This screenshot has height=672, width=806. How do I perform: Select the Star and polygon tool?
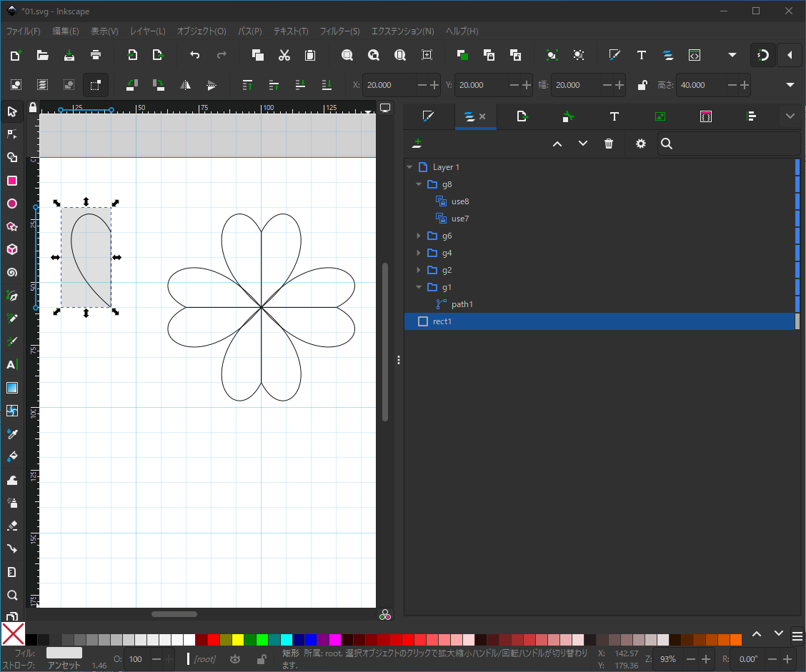pos(12,226)
